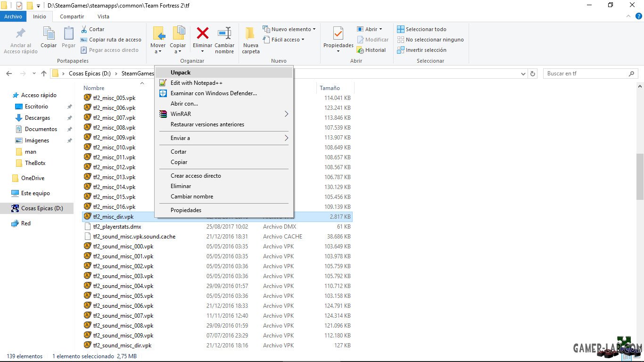Screen dimensions: 644x362
Task: Select Restaurar versiones anteriores
Action: pos(224,124)
